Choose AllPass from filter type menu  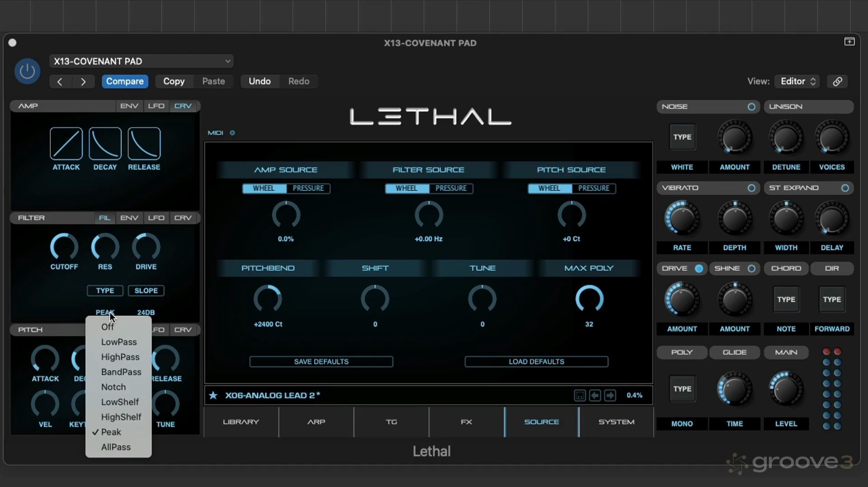coord(118,447)
